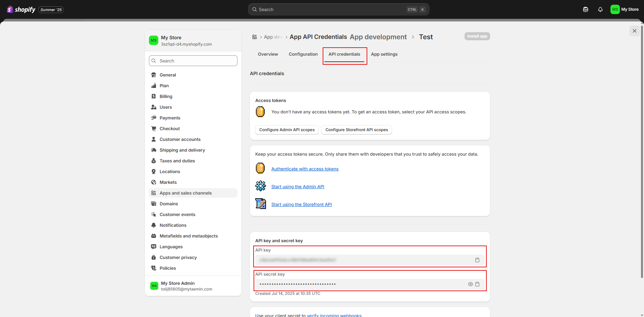Viewport: 644px width, 317px height.
Task: Open Start using the Admin API link
Action: 298,187
